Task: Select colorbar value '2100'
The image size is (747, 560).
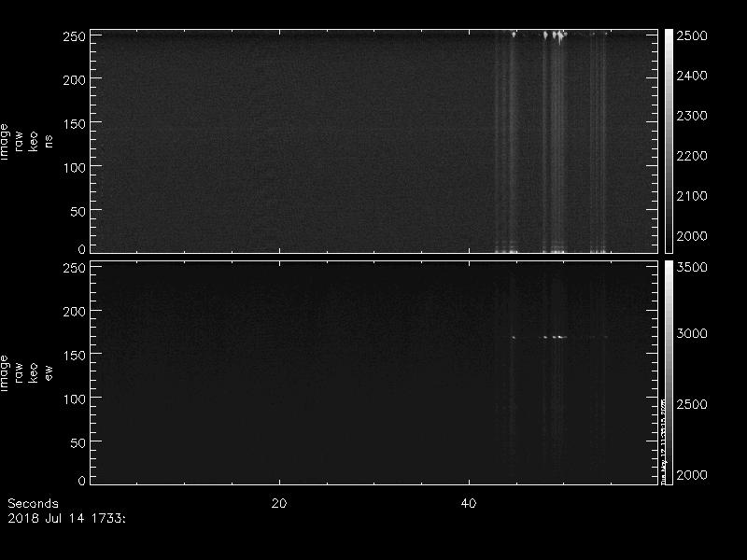Action: pos(692,196)
